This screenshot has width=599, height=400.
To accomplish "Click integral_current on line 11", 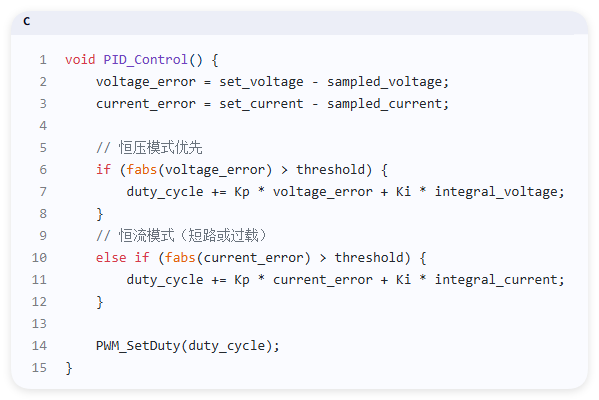I will click(496, 280).
